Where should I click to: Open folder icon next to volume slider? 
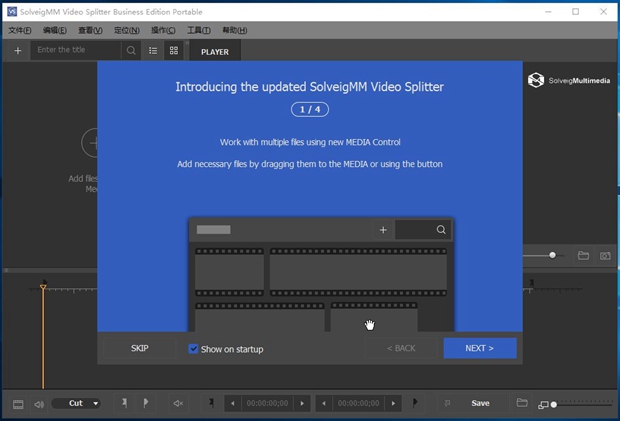(x=583, y=255)
